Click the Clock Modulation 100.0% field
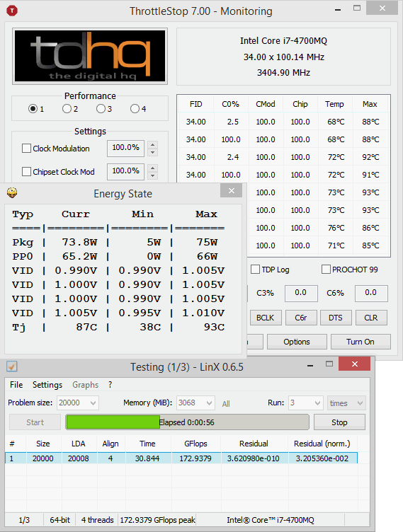The image size is (403, 532). [x=126, y=149]
